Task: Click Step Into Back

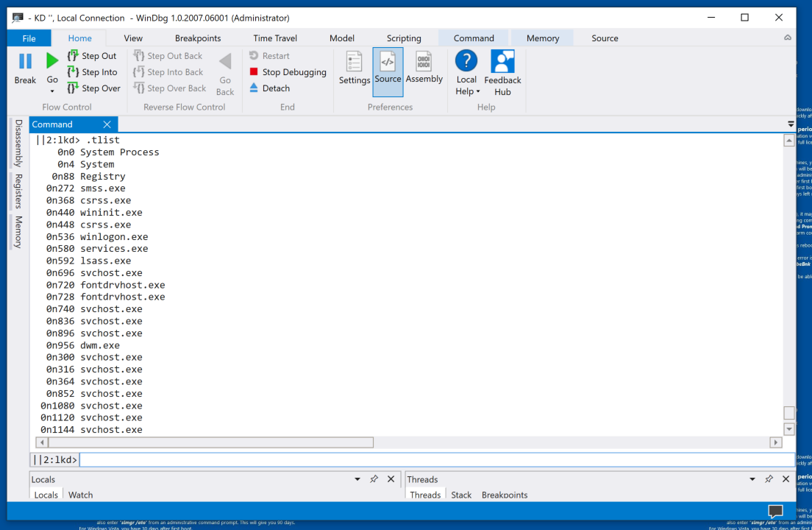Action: click(x=168, y=72)
